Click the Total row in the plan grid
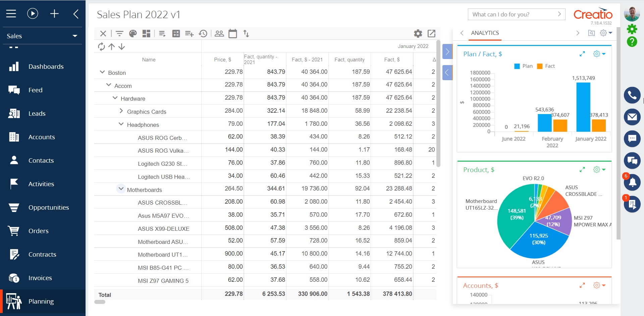Viewport: 644px width, 316px height. tap(104, 295)
